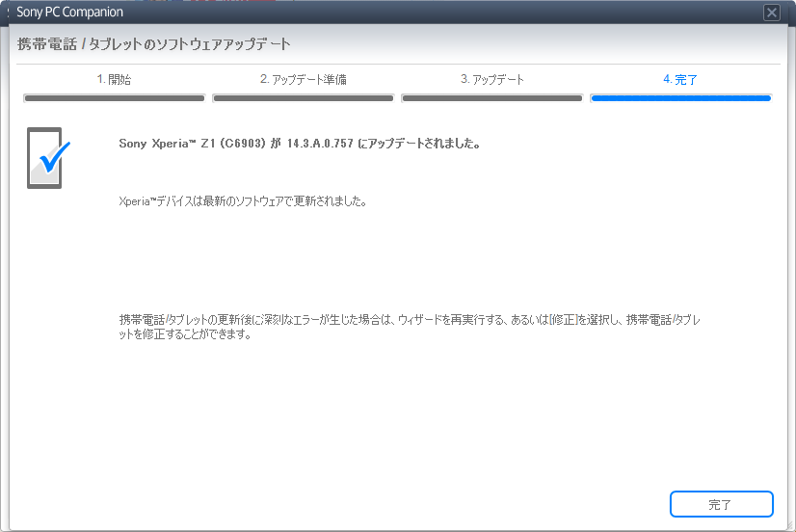Click the 完了 button to finish

pyautogui.click(x=722, y=504)
